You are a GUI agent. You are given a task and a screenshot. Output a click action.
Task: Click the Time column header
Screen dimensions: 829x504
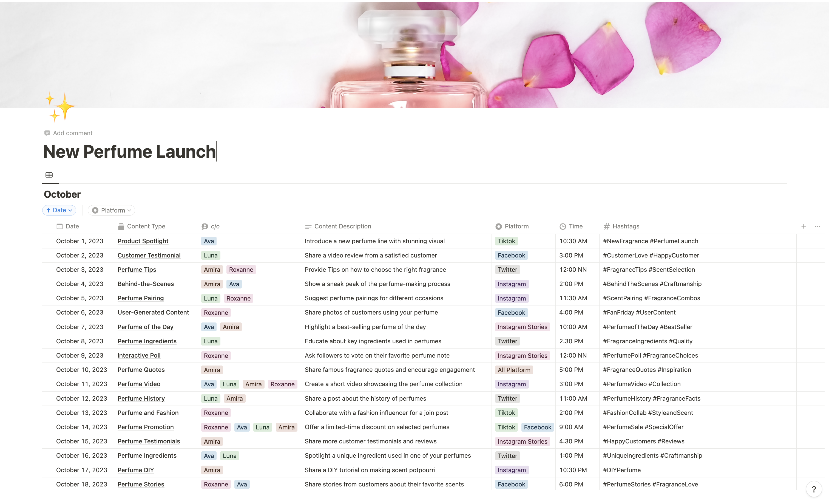pos(575,226)
